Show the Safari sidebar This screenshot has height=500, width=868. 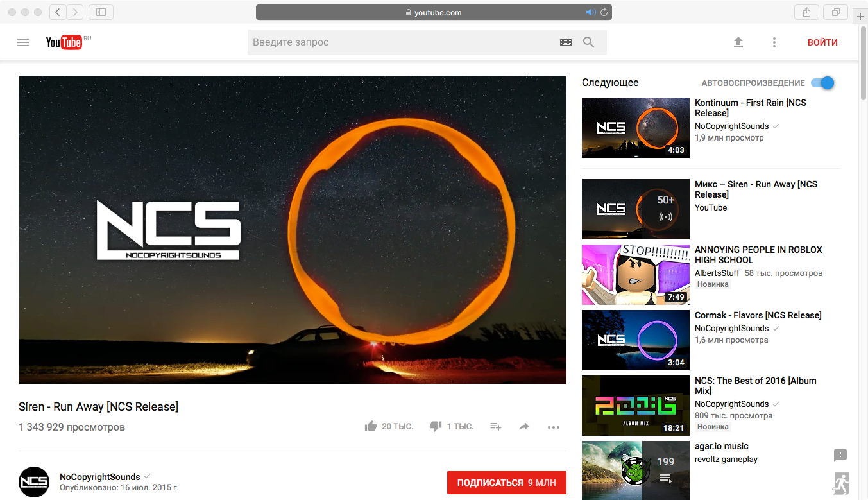click(x=101, y=12)
